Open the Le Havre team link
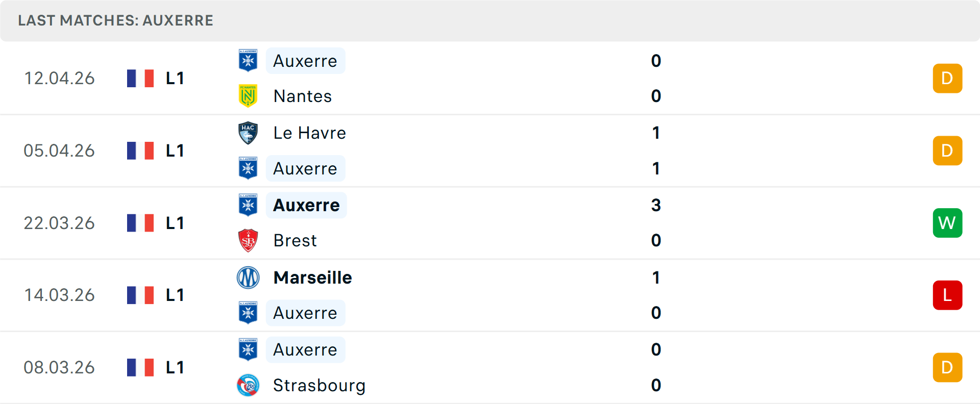980x404 pixels. (309, 133)
